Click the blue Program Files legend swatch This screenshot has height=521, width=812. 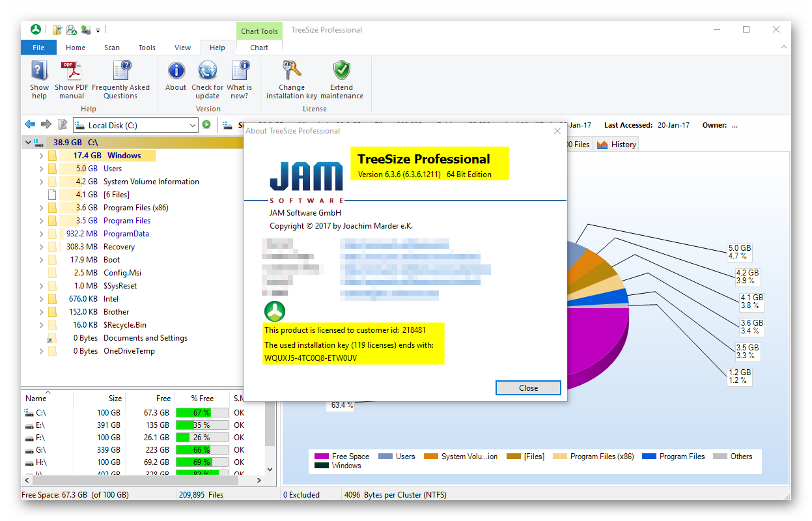click(649, 457)
